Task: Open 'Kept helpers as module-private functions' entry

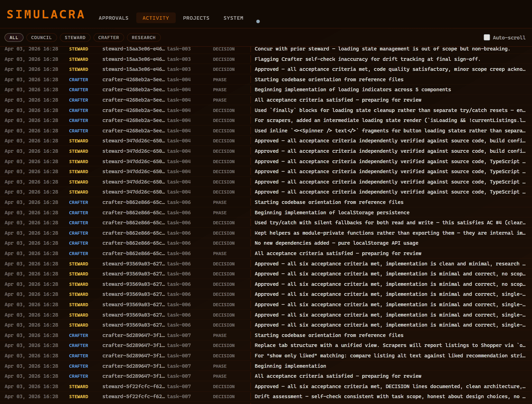Action: [266, 233]
